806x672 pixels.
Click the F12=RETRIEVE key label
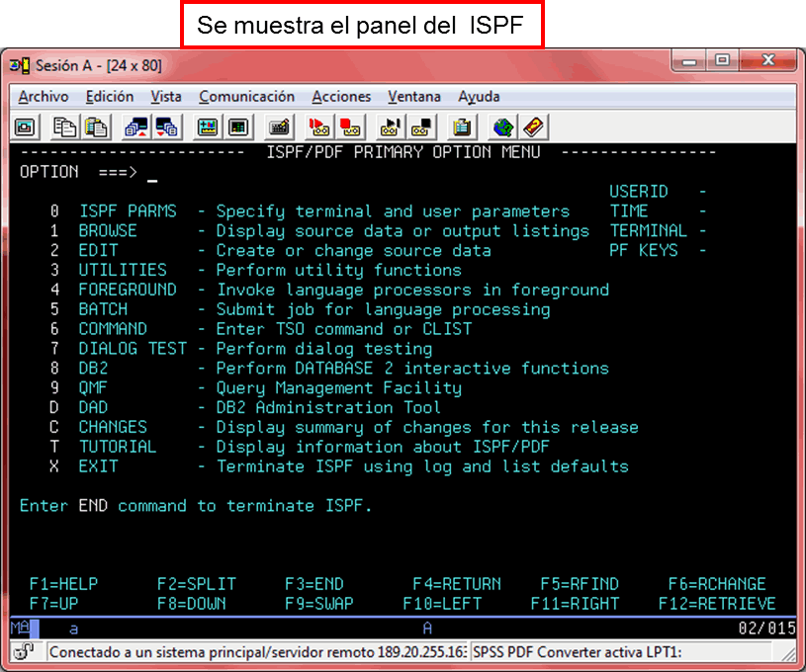(x=718, y=604)
